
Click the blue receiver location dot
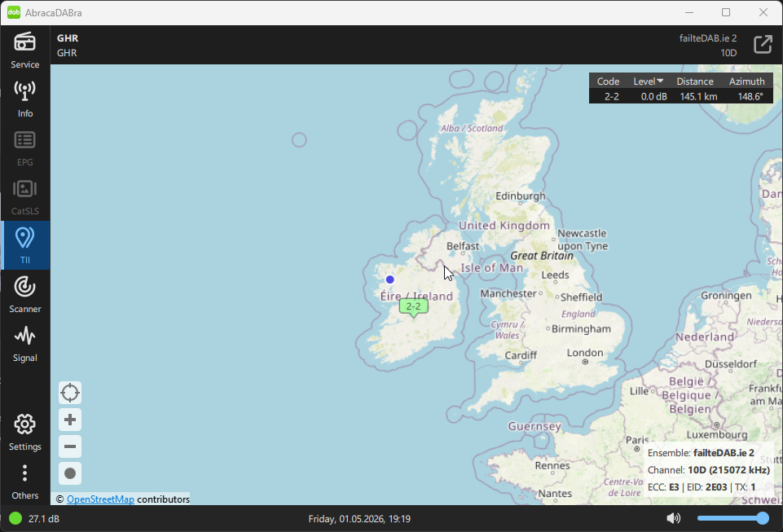coord(390,279)
